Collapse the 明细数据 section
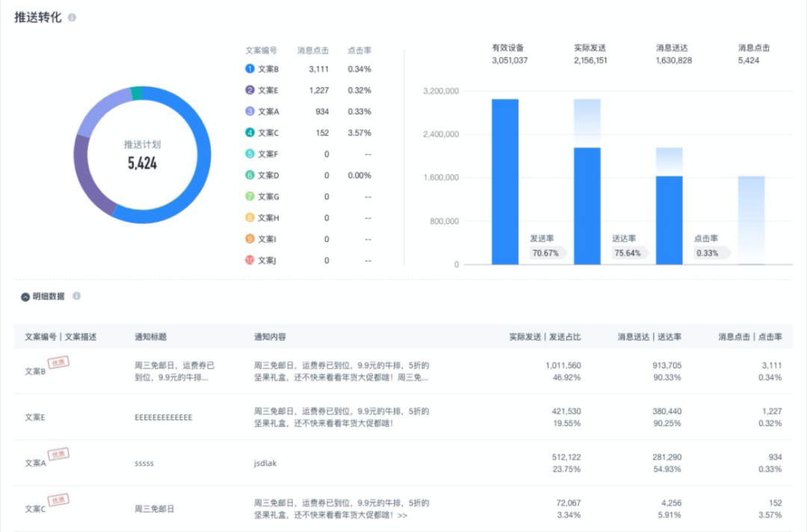This screenshot has width=807, height=532. 25,297
